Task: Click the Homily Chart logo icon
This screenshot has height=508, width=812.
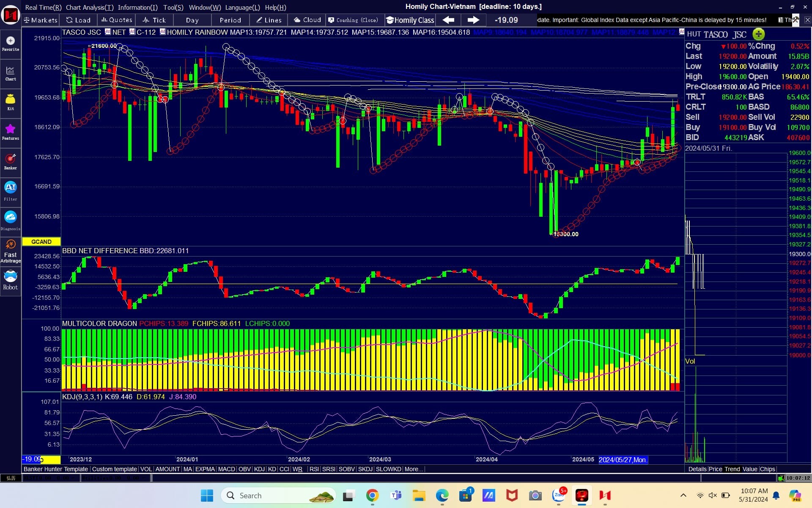Action: coord(11,16)
